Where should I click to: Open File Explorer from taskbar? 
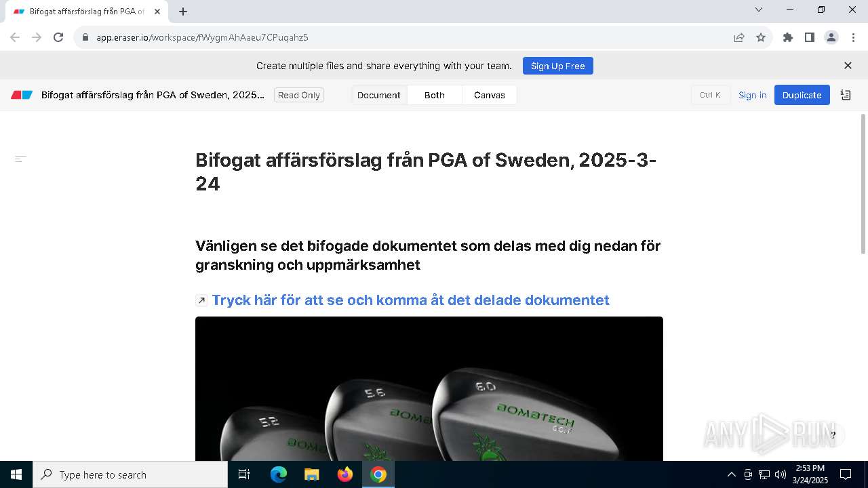click(x=311, y=474)
